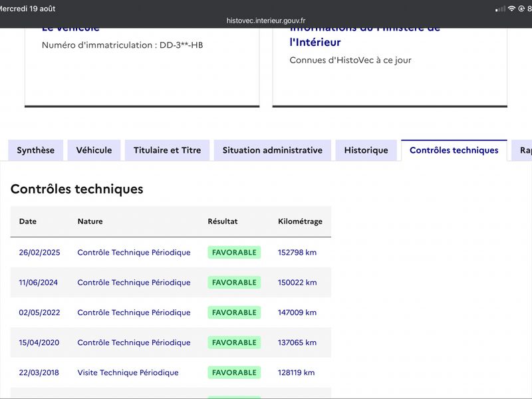Click the FAVORABLE badge for 02/05/2022
Viewport: 532px width, 399px height.
(234, 313)
